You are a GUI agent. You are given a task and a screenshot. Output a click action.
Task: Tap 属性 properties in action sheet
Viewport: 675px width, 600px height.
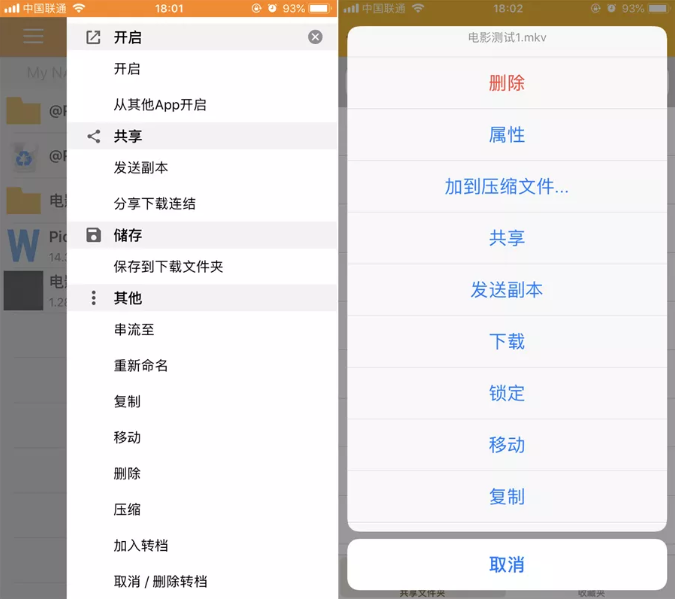tap(507, 135)
